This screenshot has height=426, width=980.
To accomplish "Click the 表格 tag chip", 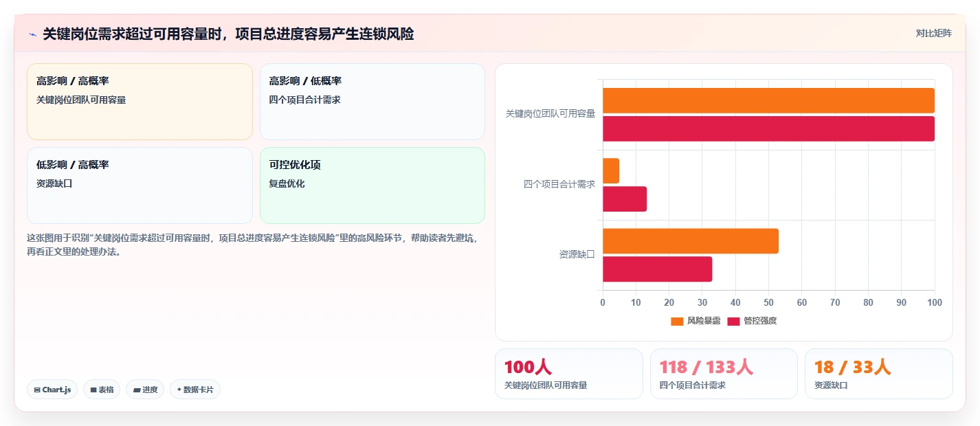I will pos(102,390).
